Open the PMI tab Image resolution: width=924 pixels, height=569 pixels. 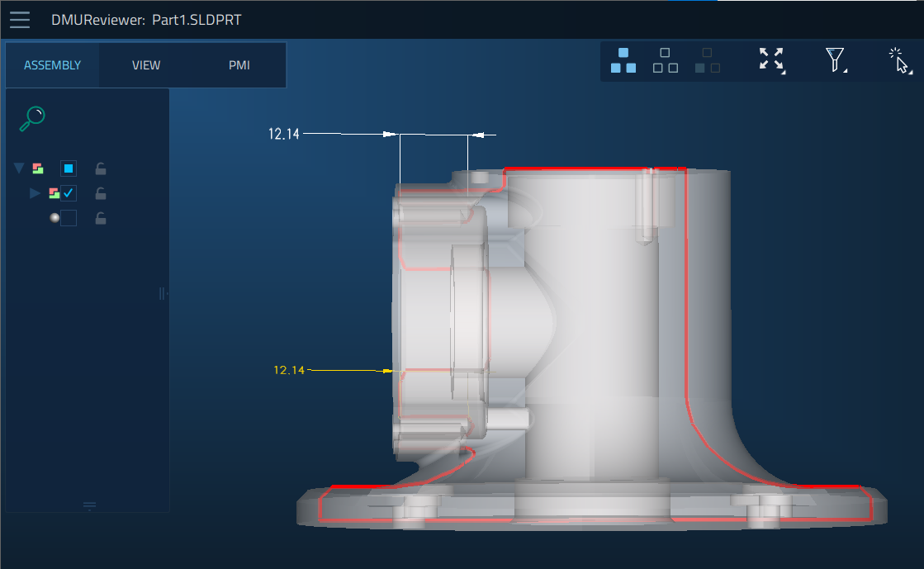click(239, 65)
